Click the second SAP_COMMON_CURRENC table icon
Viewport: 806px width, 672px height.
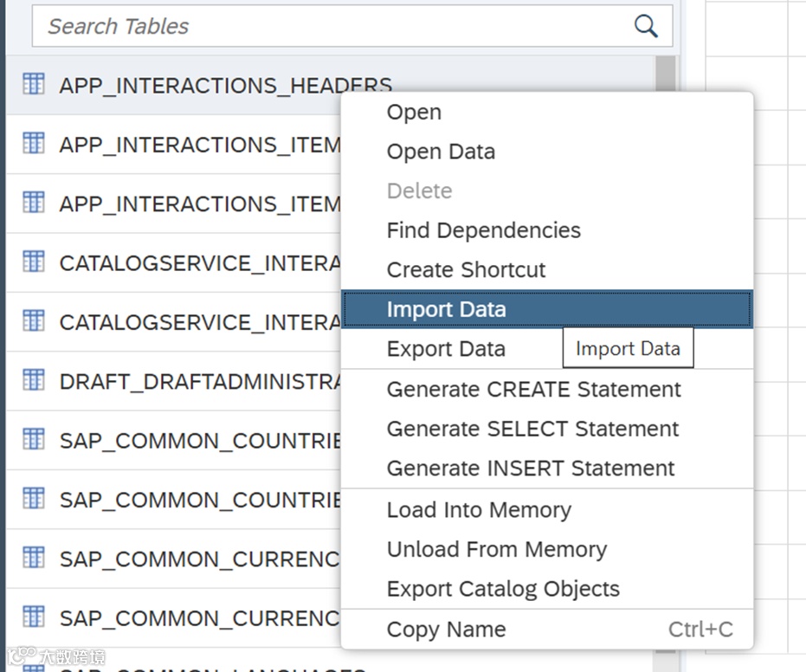(x=34, y=617)
